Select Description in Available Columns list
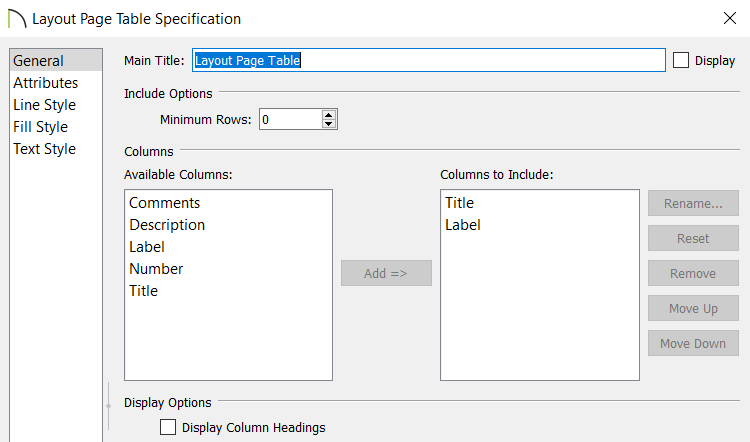The image size is (750, 442). tap(167, 225)
